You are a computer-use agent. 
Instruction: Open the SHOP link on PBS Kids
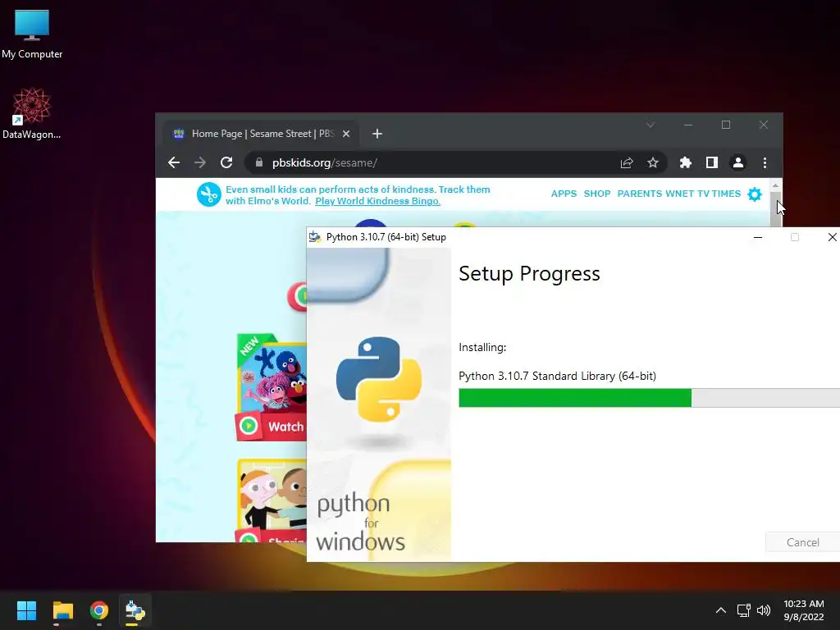tap(597, 194)
